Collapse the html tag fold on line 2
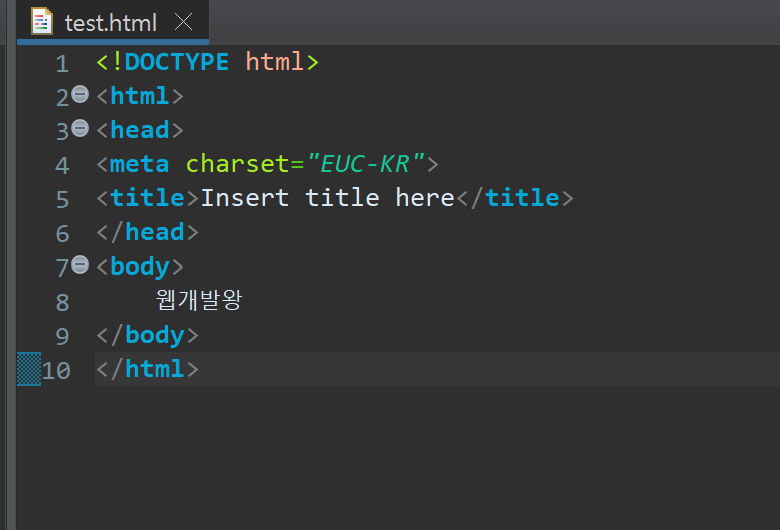The width and height of the screenshot is (780, 530). (x=80, y=94)
